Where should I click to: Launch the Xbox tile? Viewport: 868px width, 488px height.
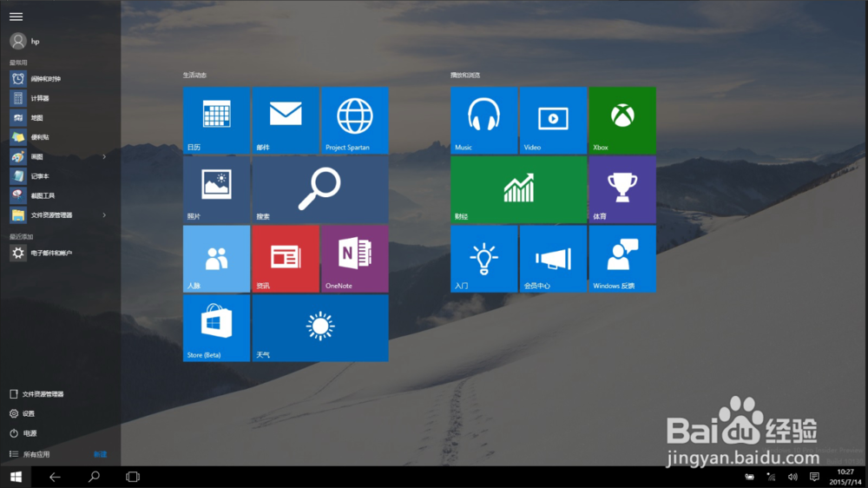tap(622, 120)
